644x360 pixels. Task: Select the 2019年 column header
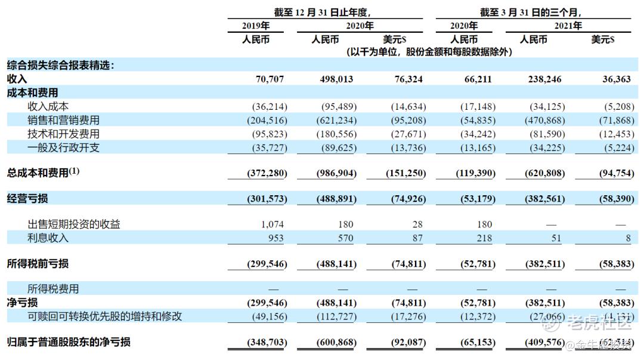click(255, 26)
